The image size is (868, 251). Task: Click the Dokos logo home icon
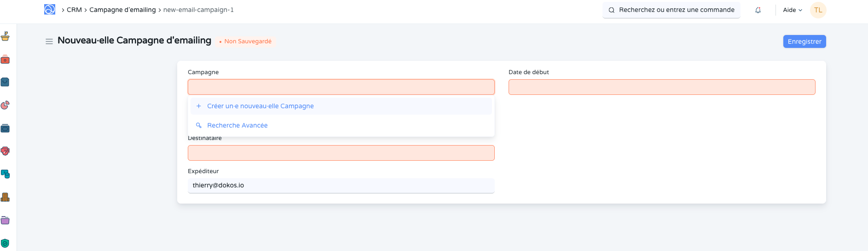click(50, 10)
